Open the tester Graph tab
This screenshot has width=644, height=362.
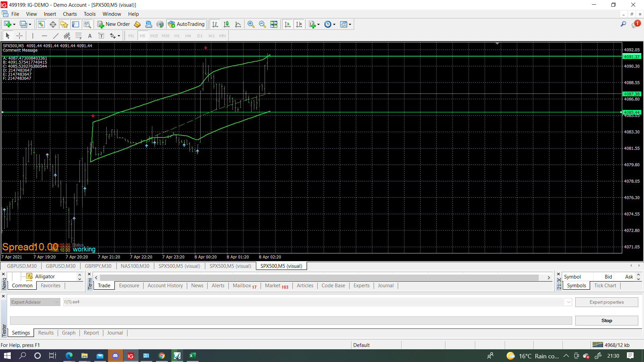69,333
